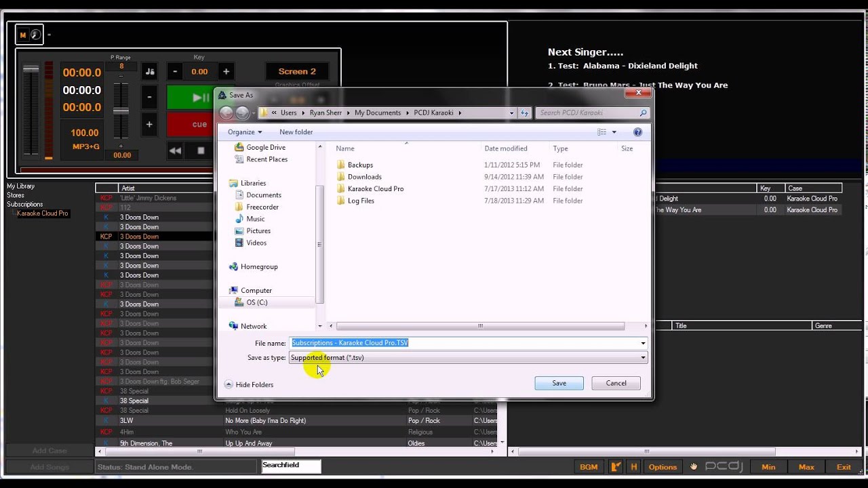Screen dimensions: 868x488
Task: Click the Options button
Action: [x=663, y=467]
